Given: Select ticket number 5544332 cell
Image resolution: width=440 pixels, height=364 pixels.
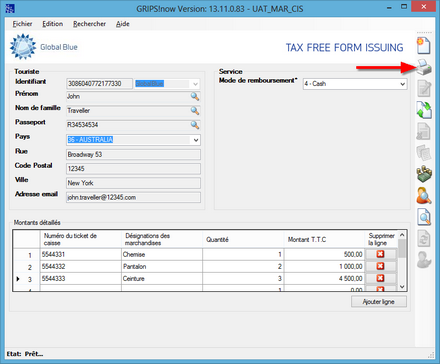Looking at the screenshot, I should (81, 267).
